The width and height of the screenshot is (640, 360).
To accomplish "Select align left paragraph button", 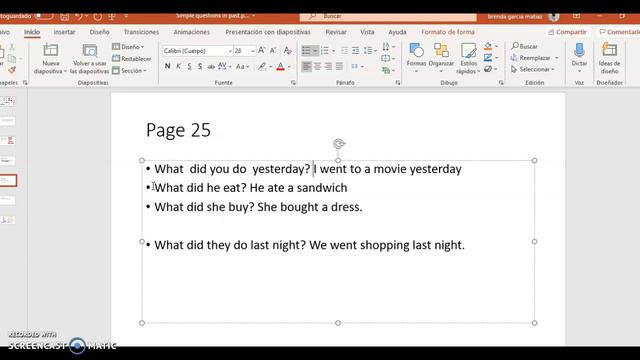I will [306, 66].
